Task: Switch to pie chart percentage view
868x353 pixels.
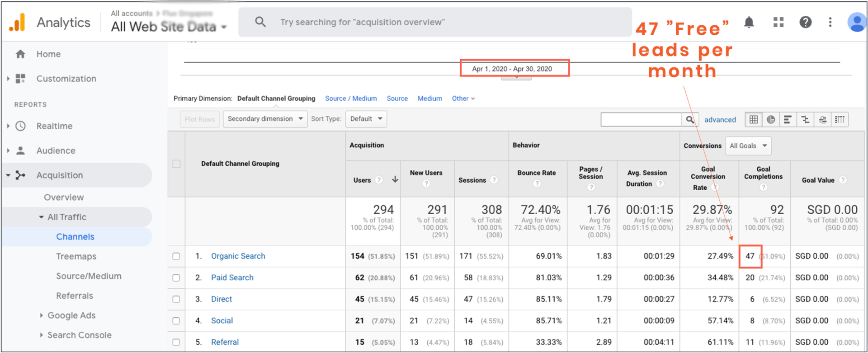Action: click(x=770, y=119)
